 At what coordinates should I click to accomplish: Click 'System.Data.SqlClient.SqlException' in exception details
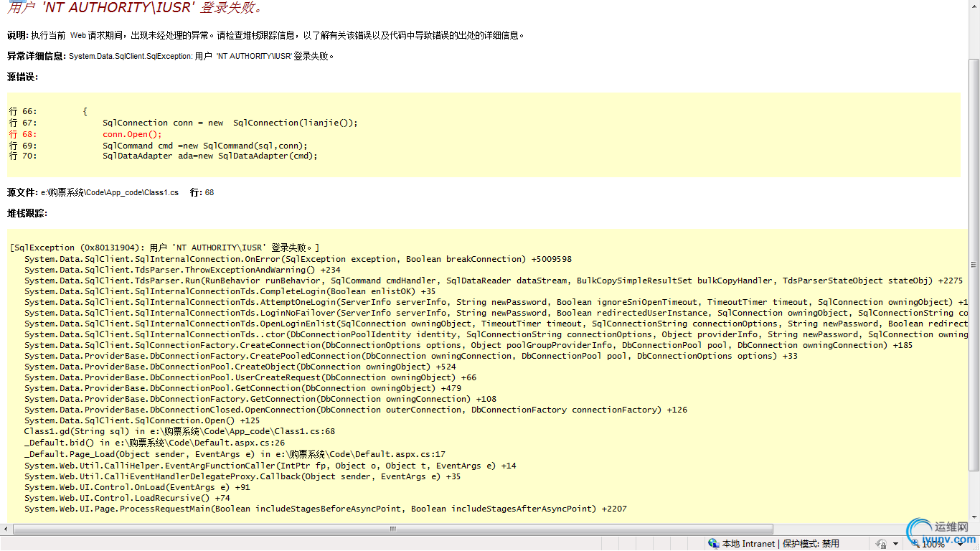131,56
